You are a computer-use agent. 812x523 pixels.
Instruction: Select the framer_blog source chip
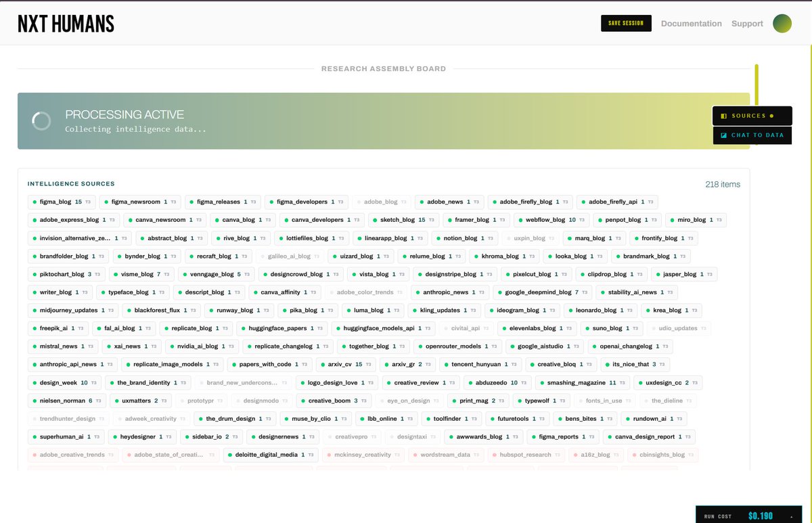tap(477, 220)
